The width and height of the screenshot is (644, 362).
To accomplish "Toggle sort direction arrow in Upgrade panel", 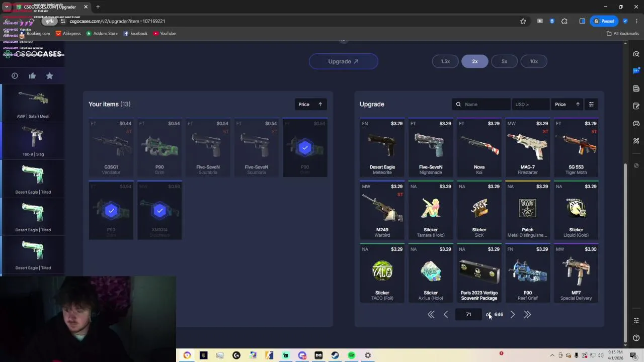I will tap(578, 104).
